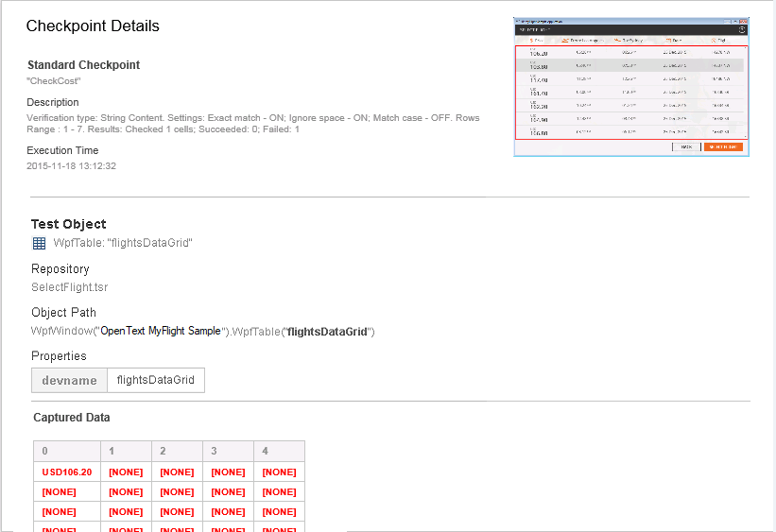The height and width of the screenshot is (532, 776).
Task: Click the Captured Data section heading
Action: tap(71, 418)
